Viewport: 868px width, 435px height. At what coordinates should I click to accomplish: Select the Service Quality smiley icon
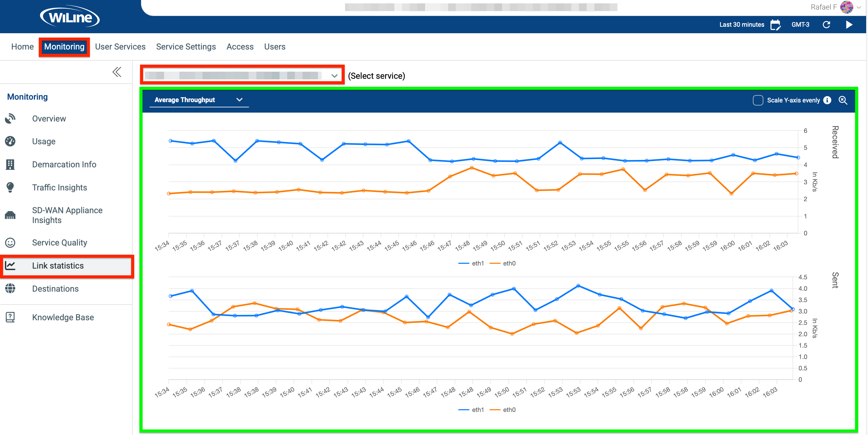pos(10,242)
